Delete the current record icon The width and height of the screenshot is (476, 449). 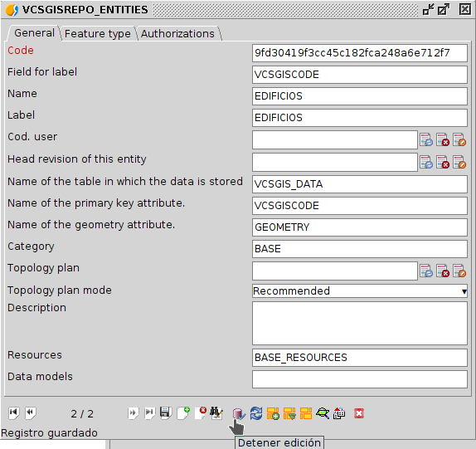point(200,413)
